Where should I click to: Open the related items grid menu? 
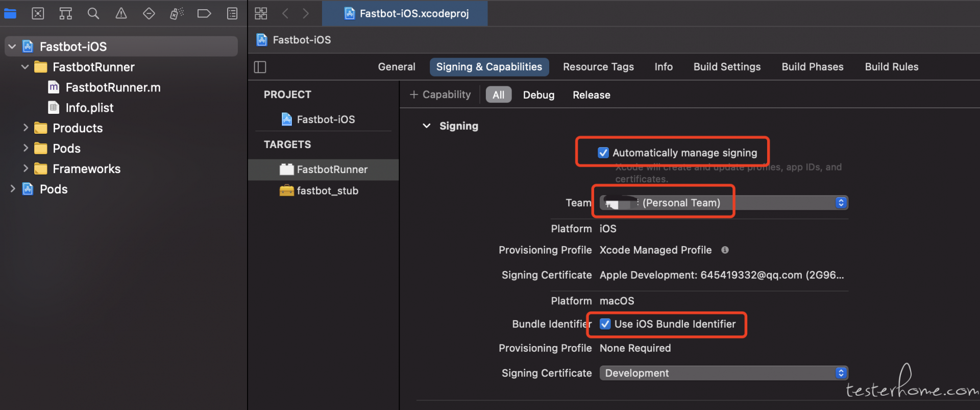tap(261, 14)
